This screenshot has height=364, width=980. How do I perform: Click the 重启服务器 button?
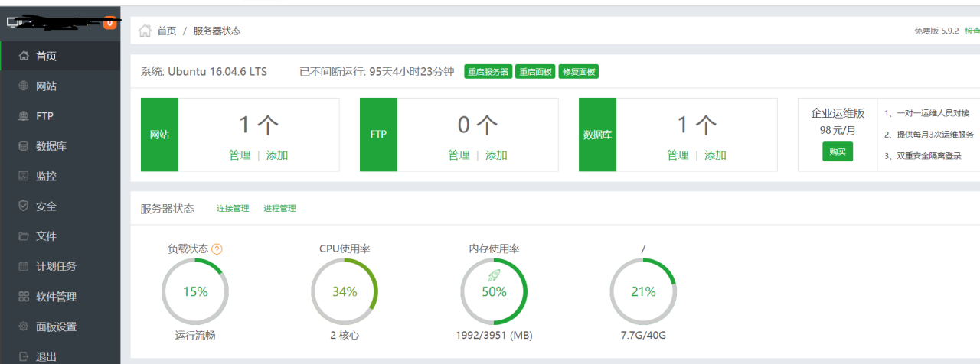pos(488,72)
